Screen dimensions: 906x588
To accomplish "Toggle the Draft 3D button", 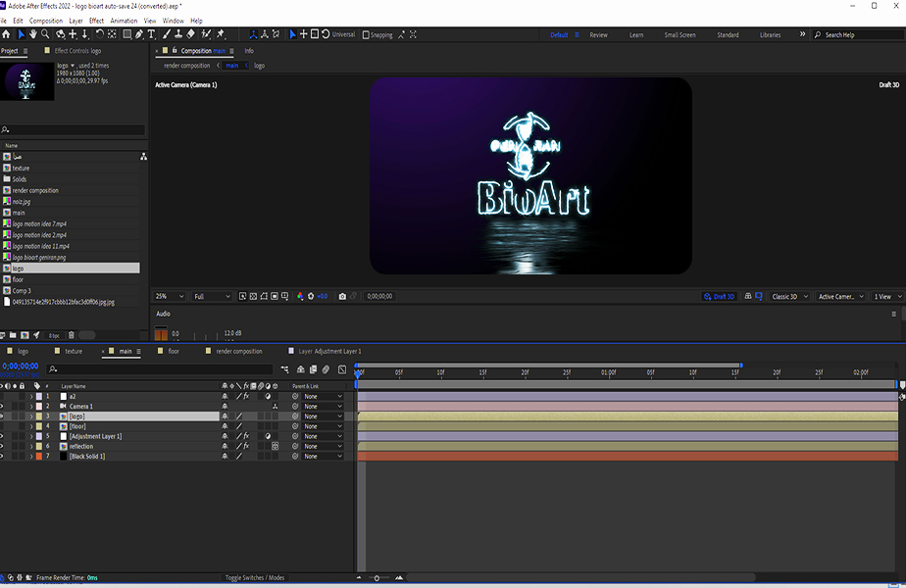I will [720, 296].
